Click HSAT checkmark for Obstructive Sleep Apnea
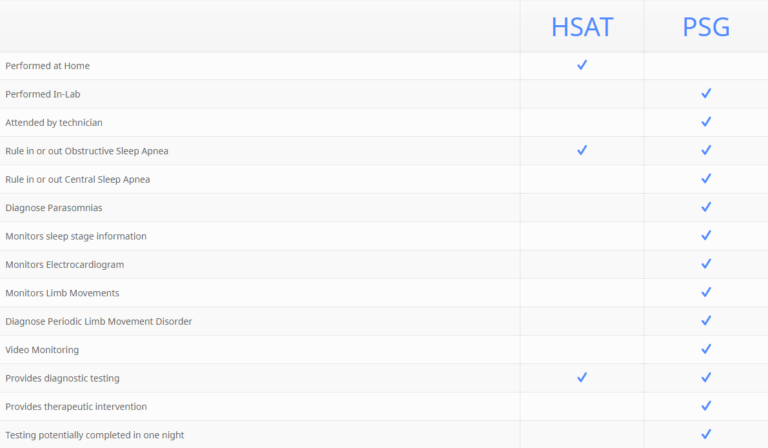The width and height of the screenshot is (768, 448). (581, 150)
